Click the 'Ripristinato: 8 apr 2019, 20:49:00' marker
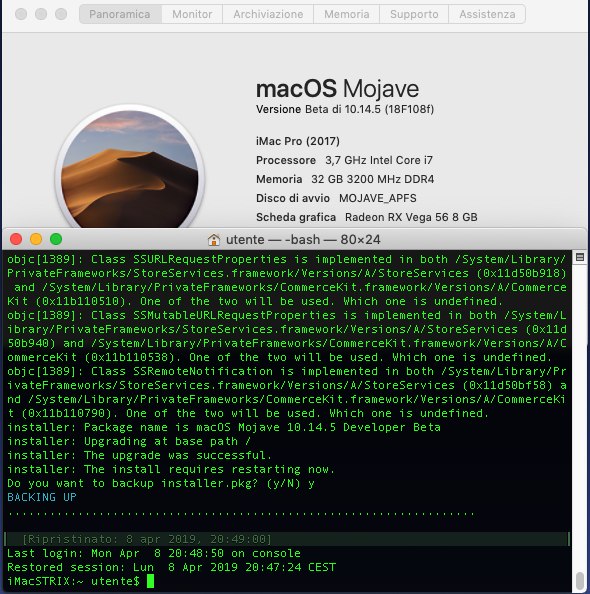 coord(147,539)
